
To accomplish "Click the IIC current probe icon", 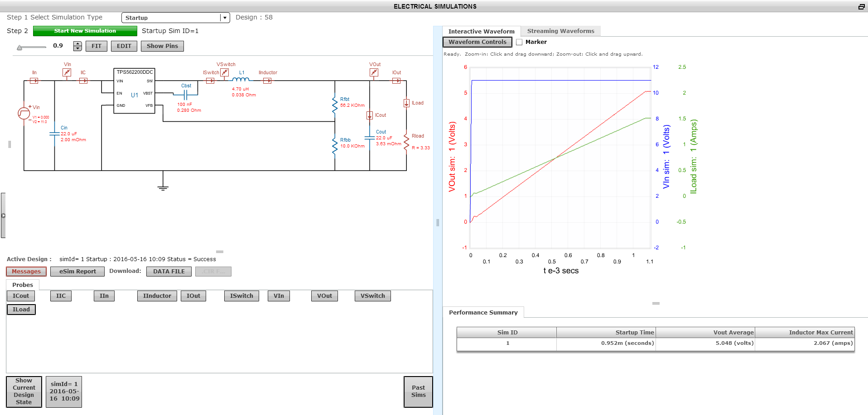I will coord(83,81).
